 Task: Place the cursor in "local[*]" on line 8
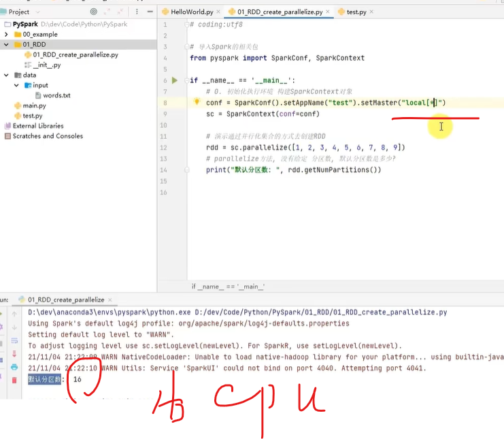422,103
